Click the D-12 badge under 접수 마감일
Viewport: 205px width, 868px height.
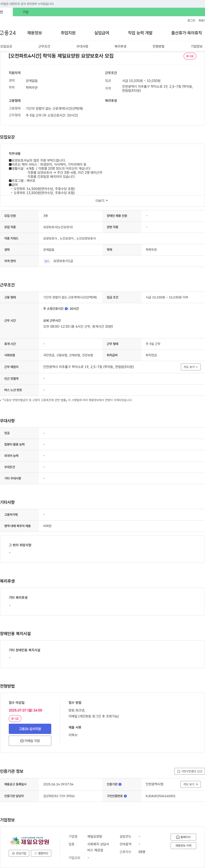(x=15, y=718)
